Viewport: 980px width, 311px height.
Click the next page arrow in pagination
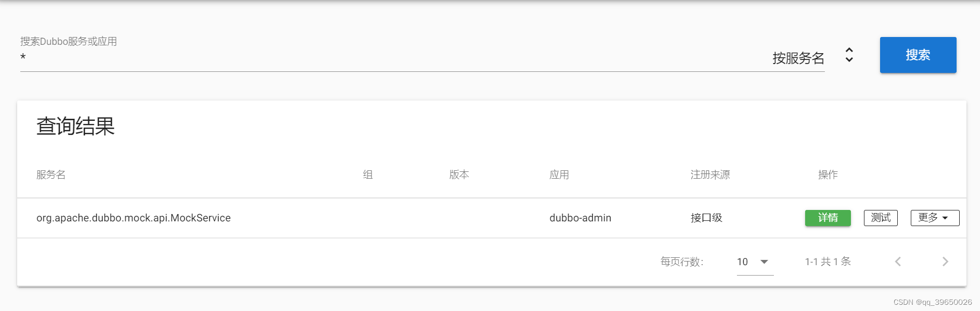[946, 262]
